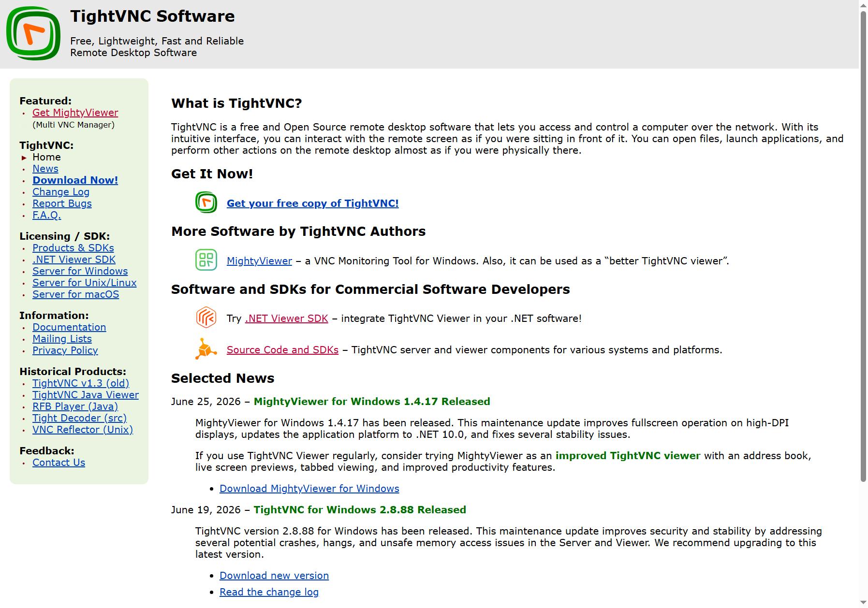Open Server for Unix/Linux link
Screen dimensions: 868x608
85,283
